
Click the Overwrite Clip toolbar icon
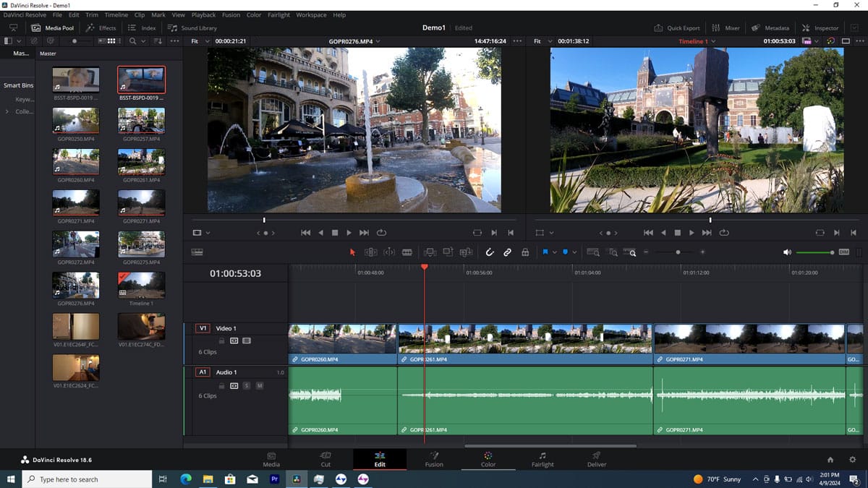(448, 252)
